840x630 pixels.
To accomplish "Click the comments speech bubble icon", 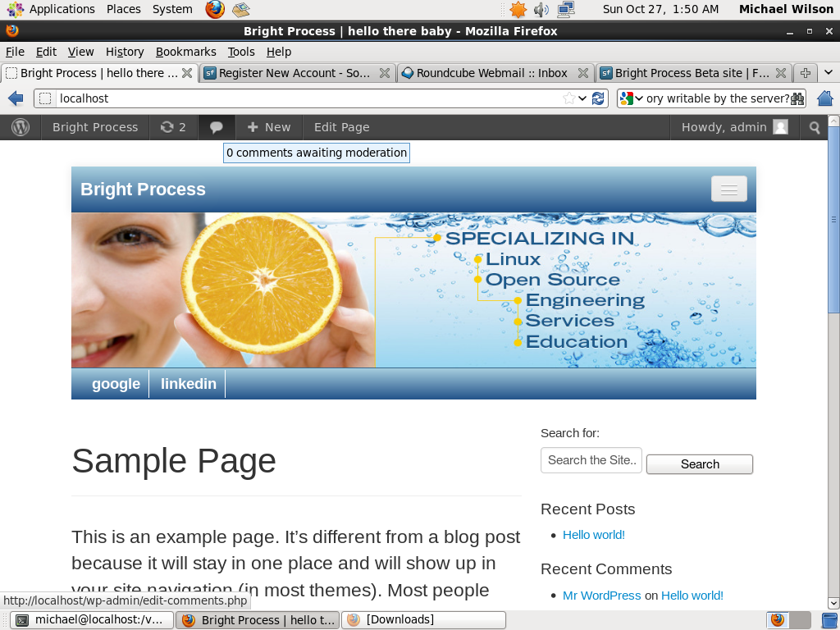I will coord(215,127).
